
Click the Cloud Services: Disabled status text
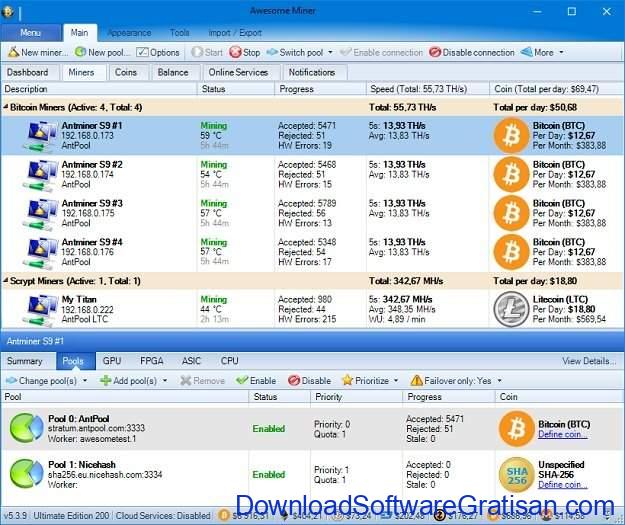pos(163,516)
